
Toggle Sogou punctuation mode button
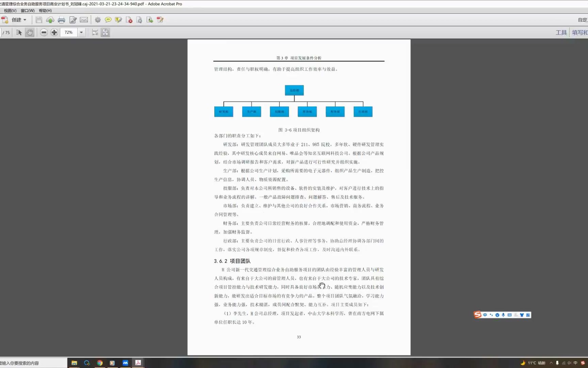click(491, 315)
